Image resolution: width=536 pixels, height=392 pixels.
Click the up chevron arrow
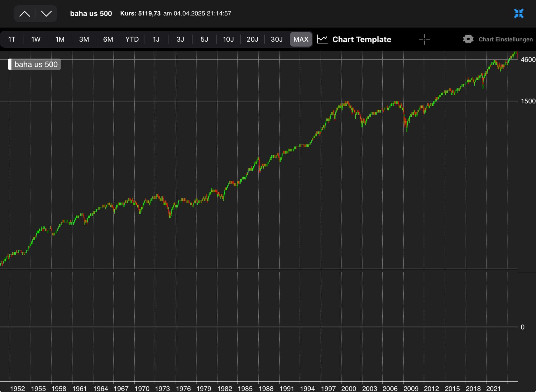point(25,14)
